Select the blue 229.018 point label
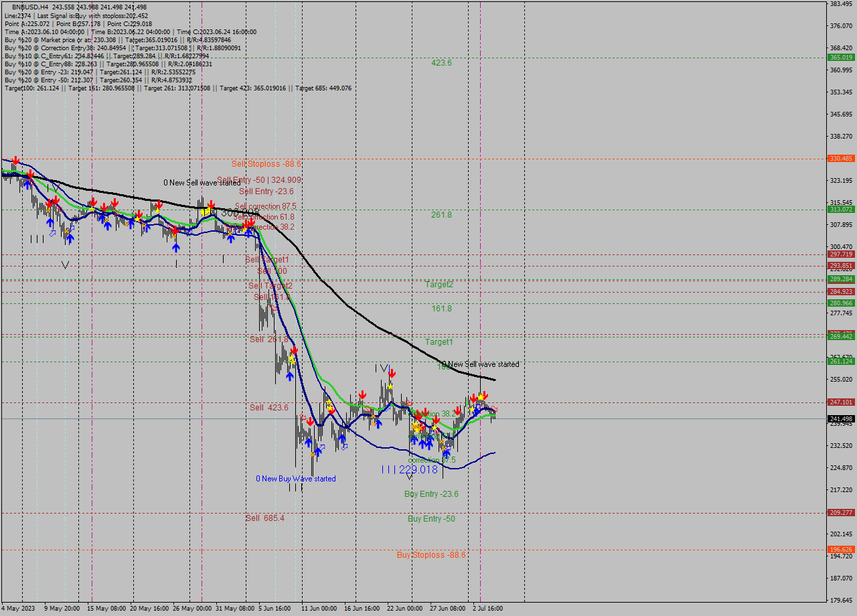This screenshot has height=616, width=857. pos(418,470)
